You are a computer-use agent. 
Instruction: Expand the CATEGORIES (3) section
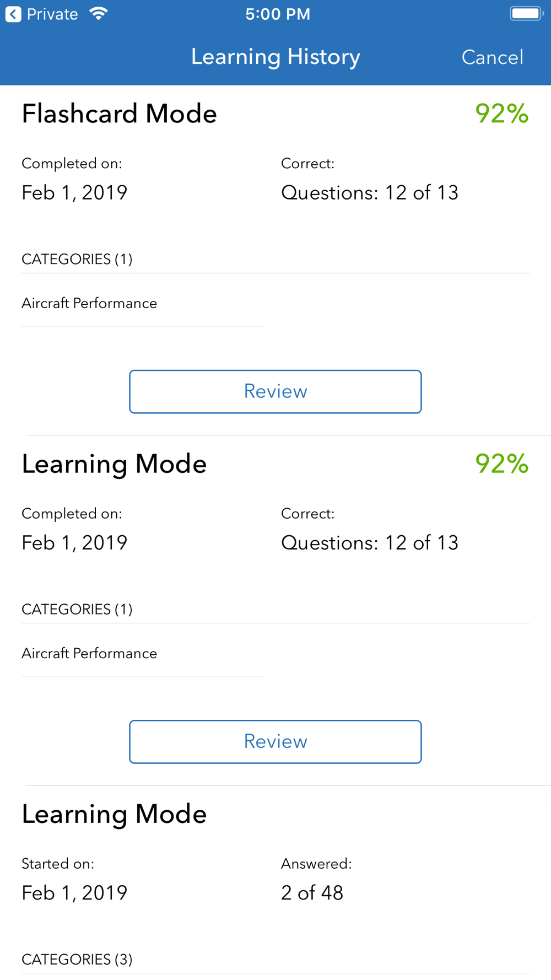tap(77, 959)
